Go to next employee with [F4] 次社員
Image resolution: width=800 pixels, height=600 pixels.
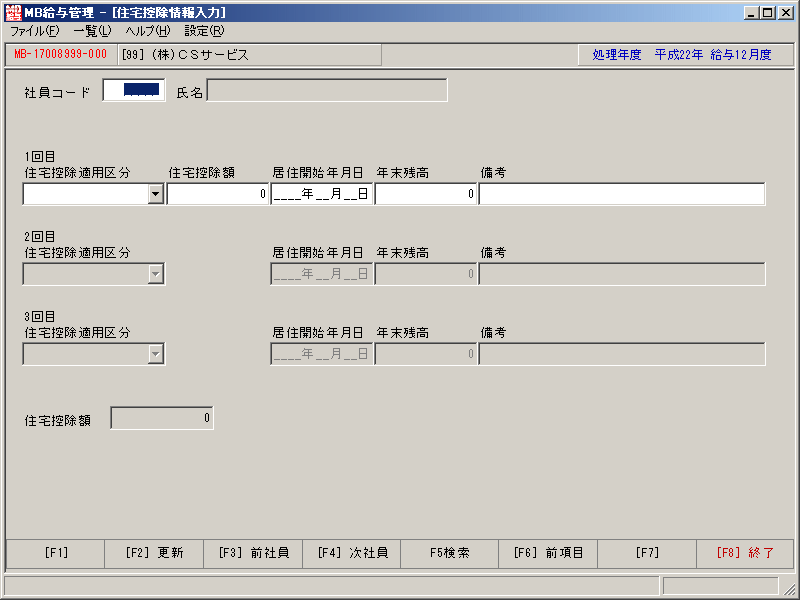352,553
